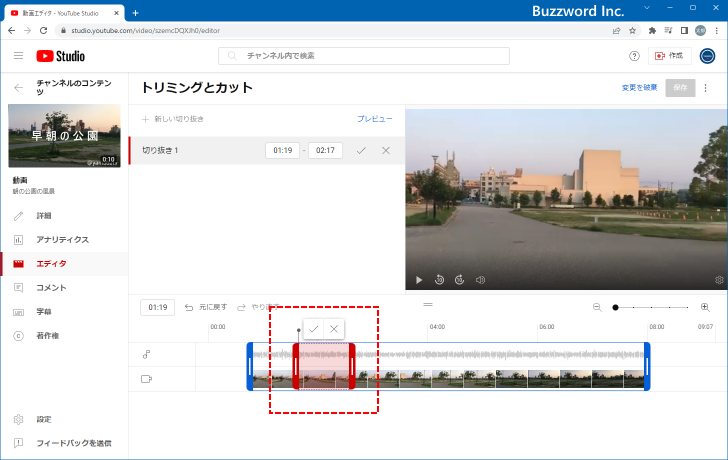The height and width of the screenshot is (460, 728).
Task: Click やり直す redo button
Action: pyautogui.click(x=259, y=307)
